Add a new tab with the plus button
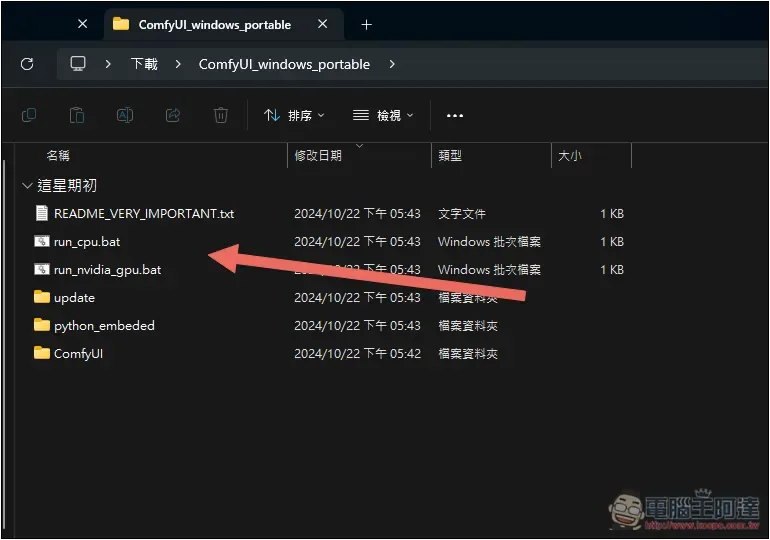770x540 pixels. [366, 25]
